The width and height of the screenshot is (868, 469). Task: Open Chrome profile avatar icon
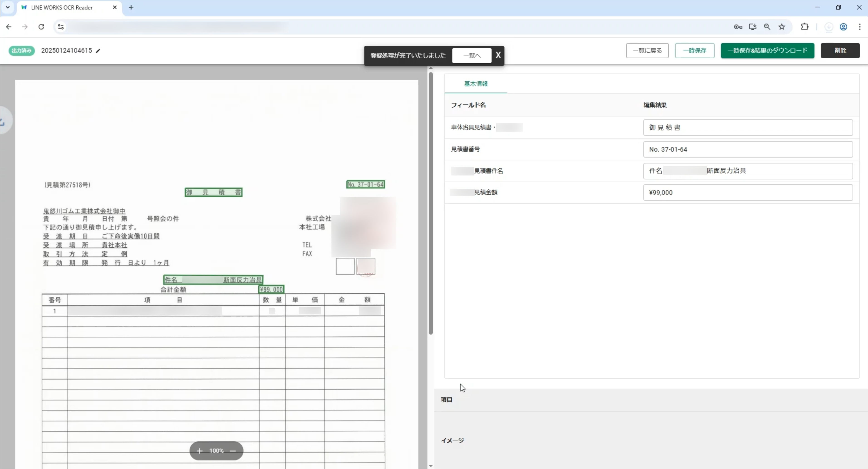pyautogui.click(x=843, y=27)
